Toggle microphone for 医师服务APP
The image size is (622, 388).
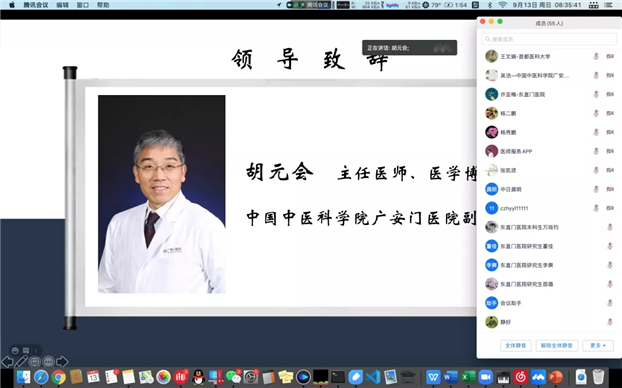click(x=596, y=151)
